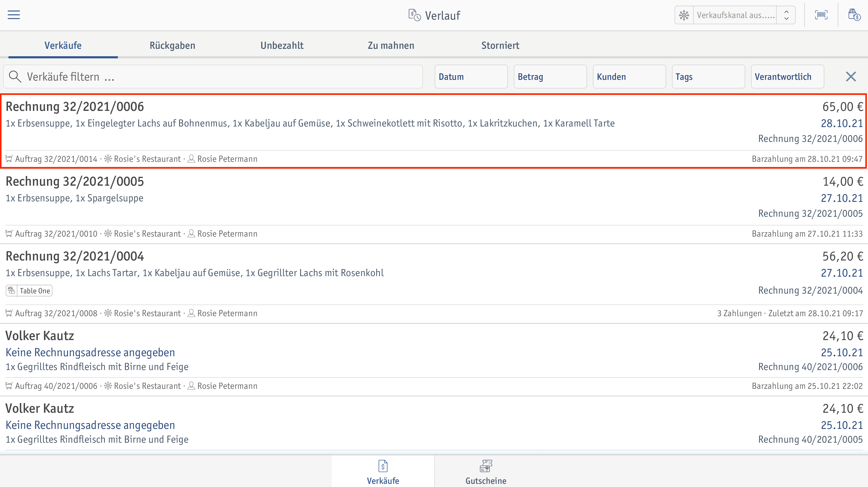Click the 56,20 € amount
Image resolution: width=868 pixels, height=487 pixels.
tap(843, 256)
